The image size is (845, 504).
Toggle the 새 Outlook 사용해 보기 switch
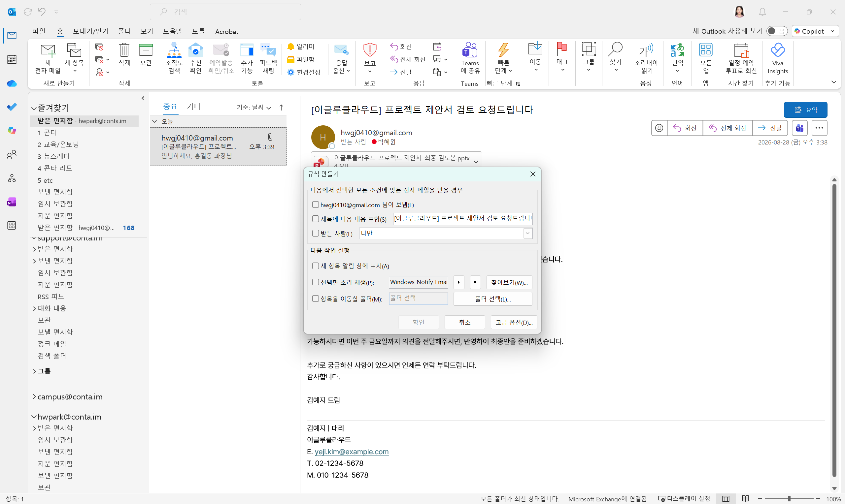tap(776, 31)
